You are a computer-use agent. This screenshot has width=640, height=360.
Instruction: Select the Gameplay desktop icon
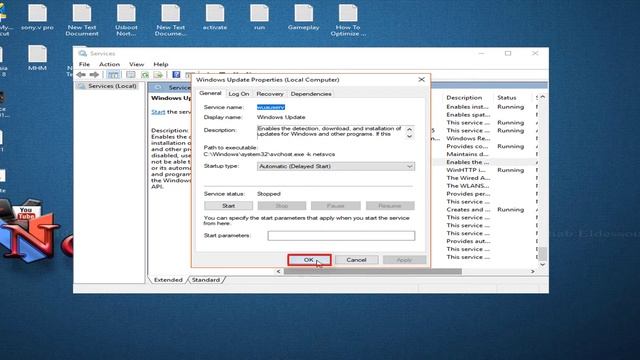303,18
